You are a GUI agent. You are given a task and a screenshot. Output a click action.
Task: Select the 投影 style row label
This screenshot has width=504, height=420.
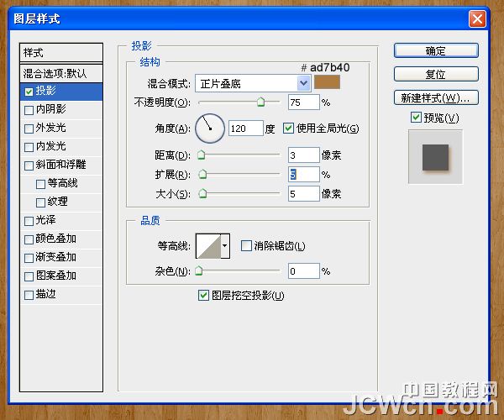(45, 91)
